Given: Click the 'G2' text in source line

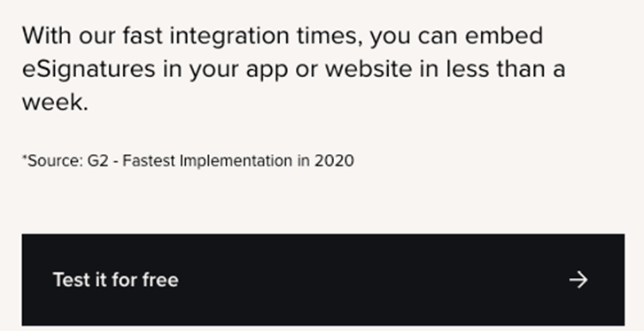Looking at the screenshot, I should point(97,161).
